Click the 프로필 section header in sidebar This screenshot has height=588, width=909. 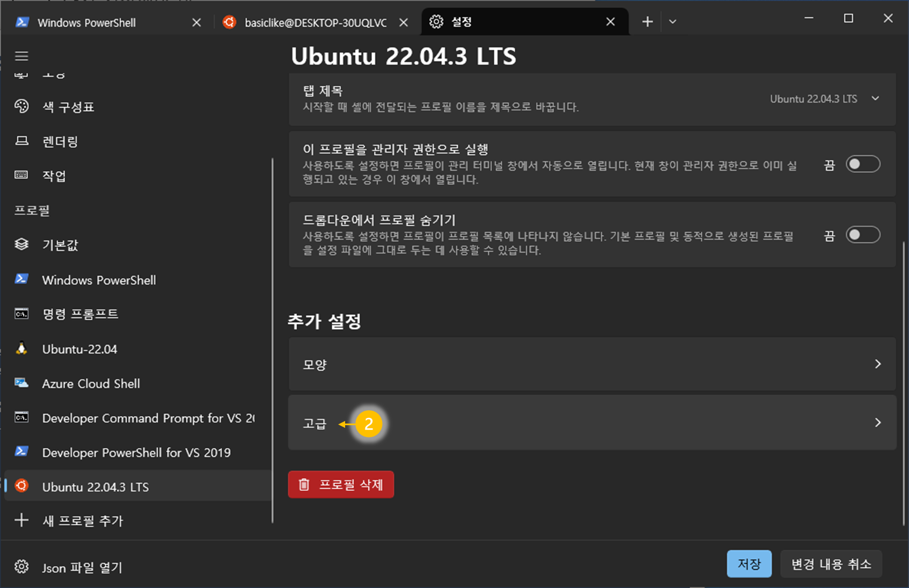coord(32,210)
